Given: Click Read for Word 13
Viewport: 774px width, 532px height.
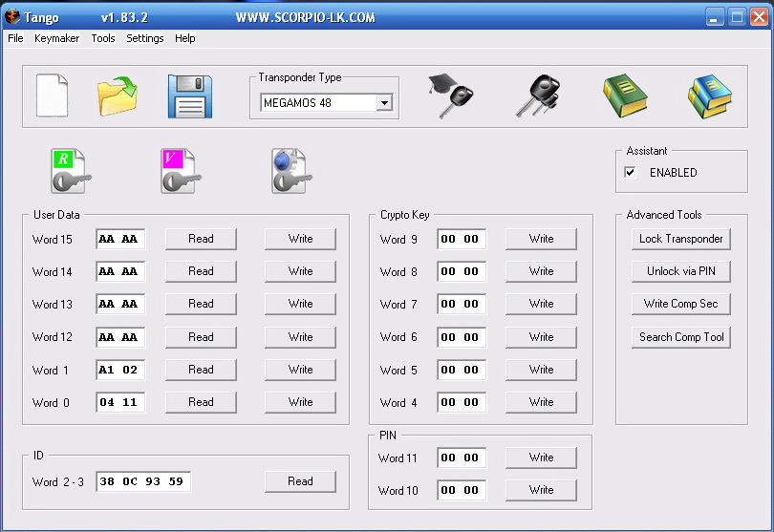Looking at the screenshot, I should 201,304.
